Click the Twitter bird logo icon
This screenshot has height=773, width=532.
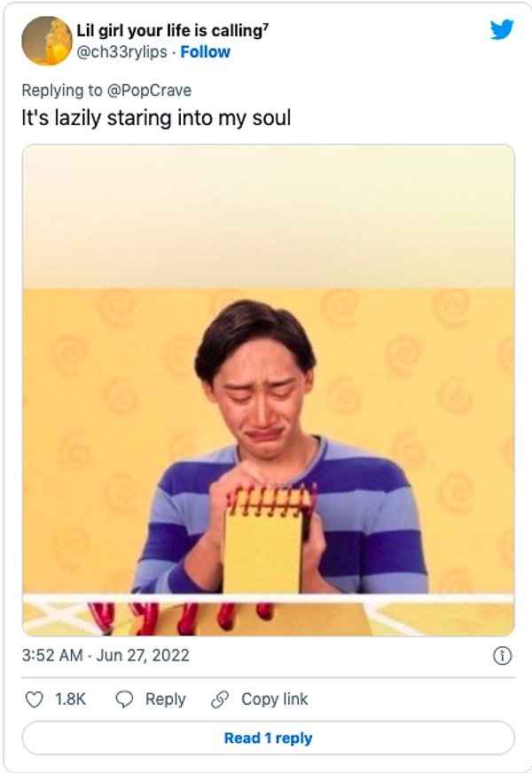[502, 29]
